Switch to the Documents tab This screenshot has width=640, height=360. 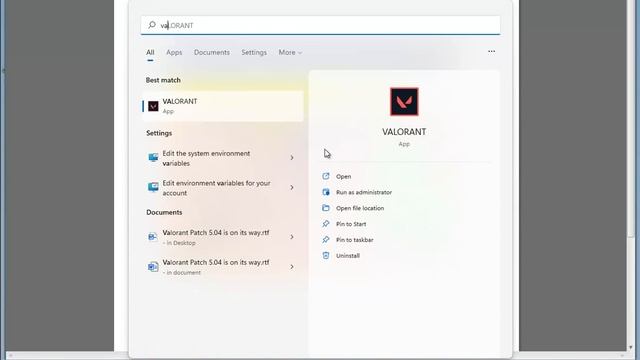[211, 52]
